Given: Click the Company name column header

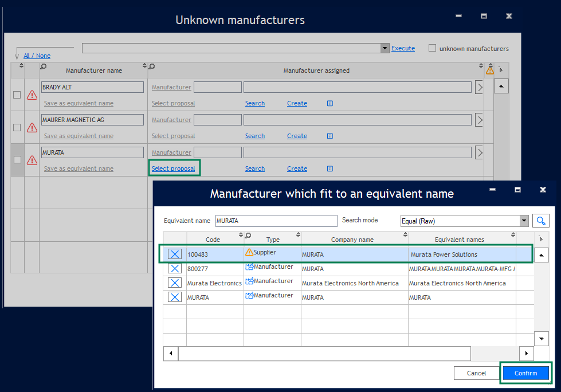Looking at the screenshot, I should pyautogui.click(x=352, y=240).
